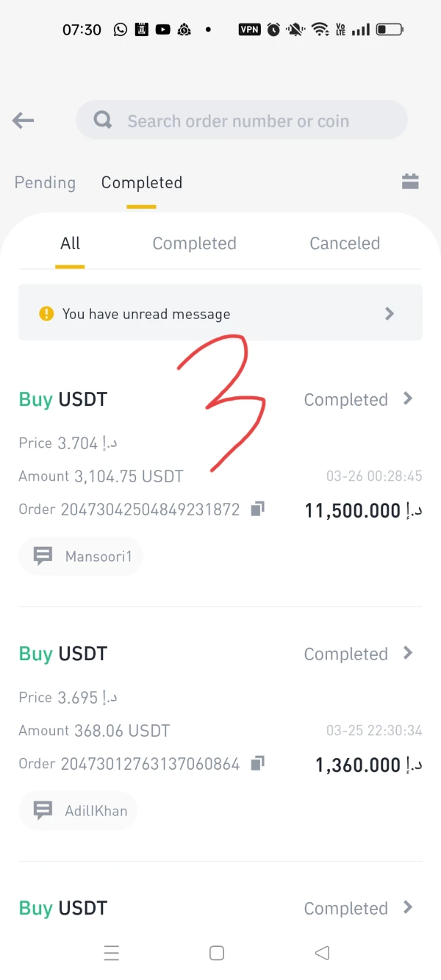Image resolution: width=441 pixels, height=980 pixels.
Task: Open chat with Mansoori1
Action: (81, 557)
